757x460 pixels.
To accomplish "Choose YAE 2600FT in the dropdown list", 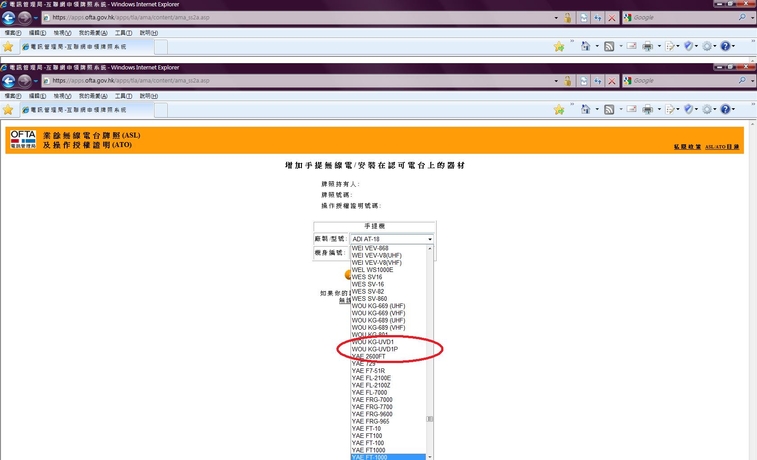I will (x=371, y=356).
